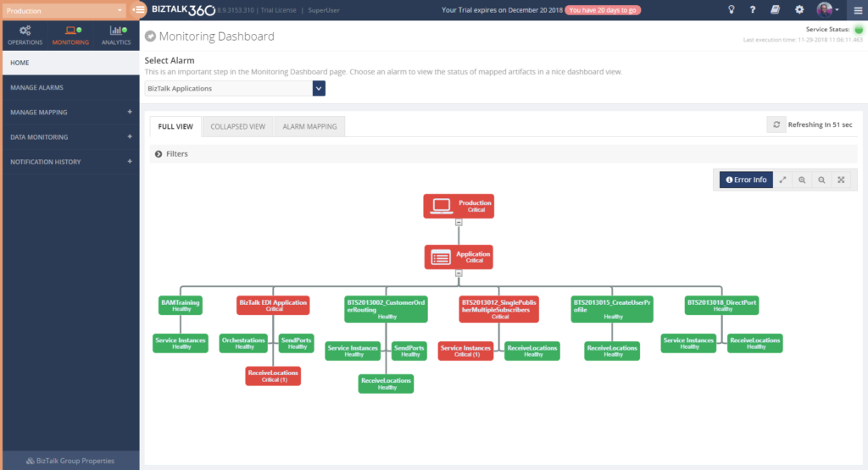The width and height of the screenshot is (868, 470).
Task: Open help question mark icon
Action: click(753, 9)
